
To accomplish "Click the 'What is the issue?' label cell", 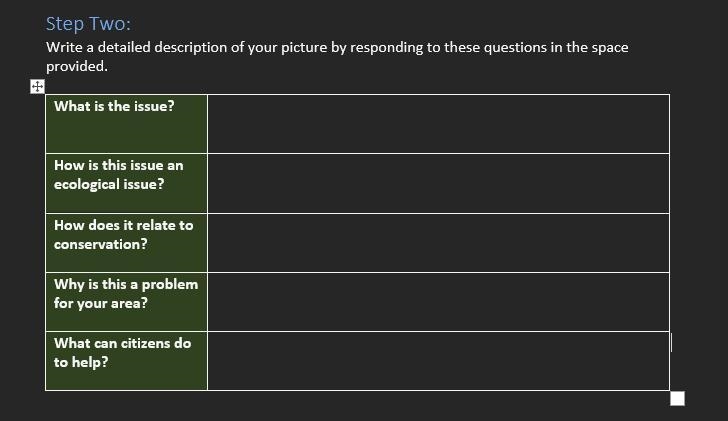I will point(126,124).
